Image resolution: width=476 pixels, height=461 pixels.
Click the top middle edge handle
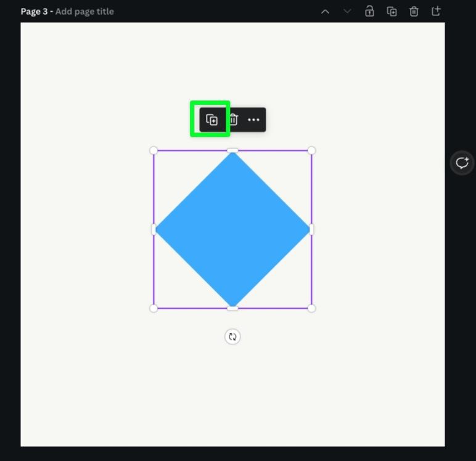[x=232, y=150]
